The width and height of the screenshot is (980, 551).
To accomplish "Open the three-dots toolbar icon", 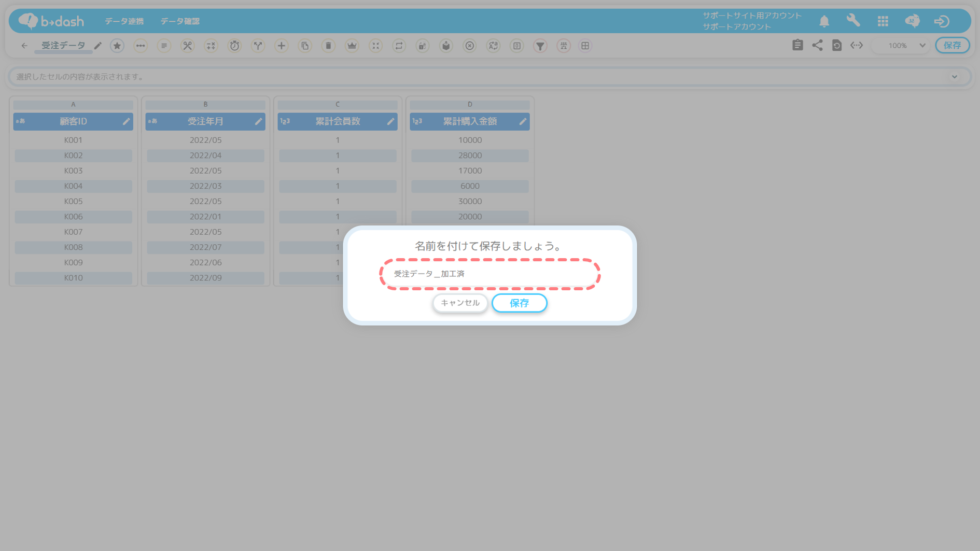I will 141,46.
